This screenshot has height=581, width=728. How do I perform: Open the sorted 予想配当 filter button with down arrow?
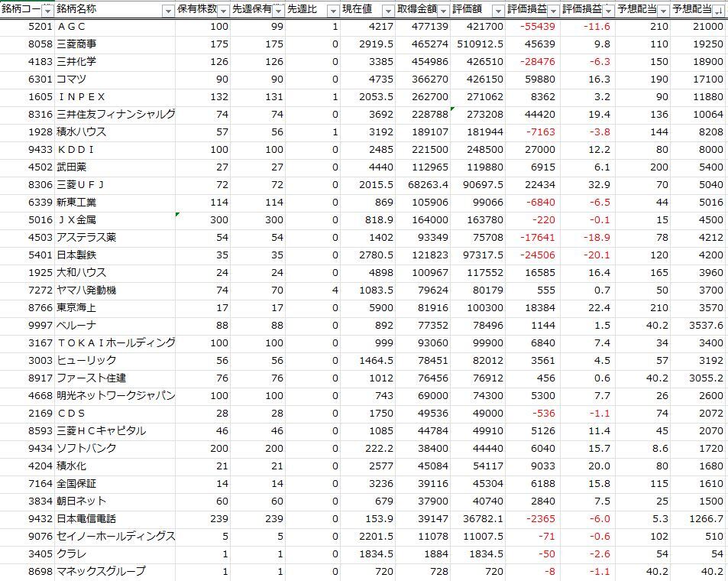718,11
